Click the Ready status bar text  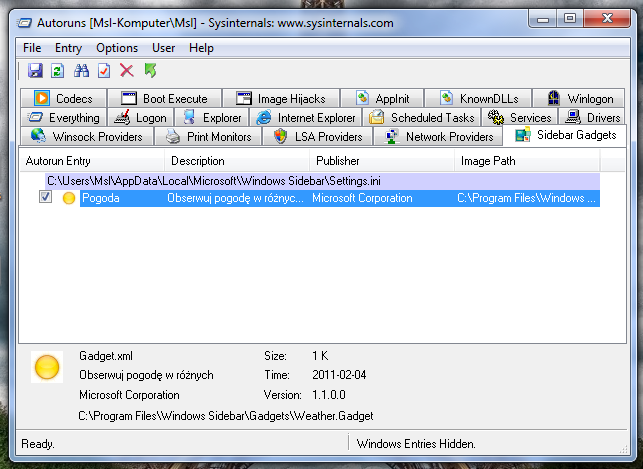38,444
